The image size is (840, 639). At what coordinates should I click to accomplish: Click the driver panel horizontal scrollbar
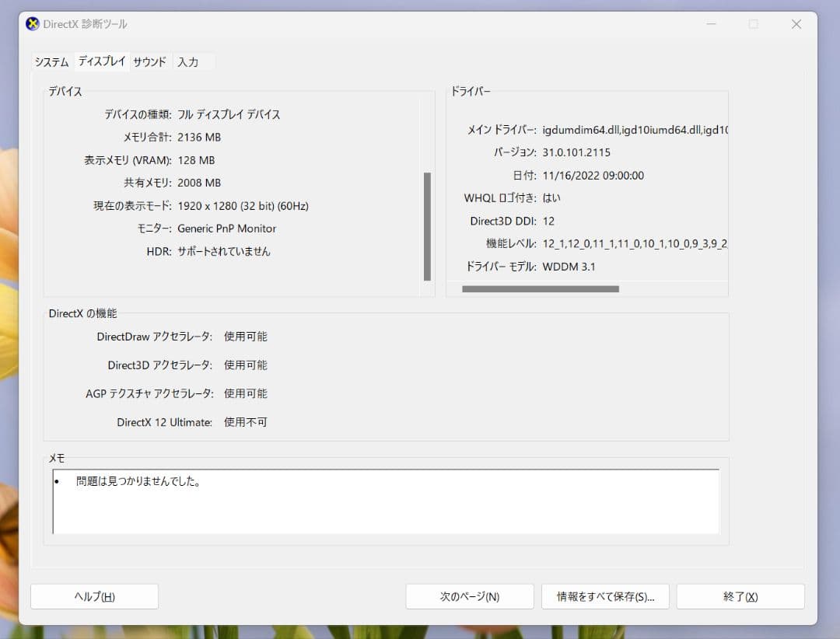[541, 288]
